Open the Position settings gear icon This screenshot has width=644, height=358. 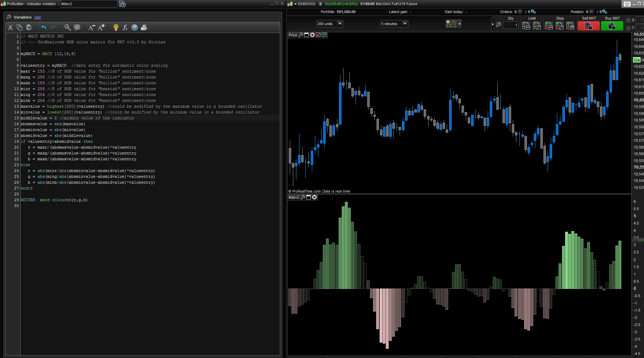pyautogui.click(x=604, y=12)
